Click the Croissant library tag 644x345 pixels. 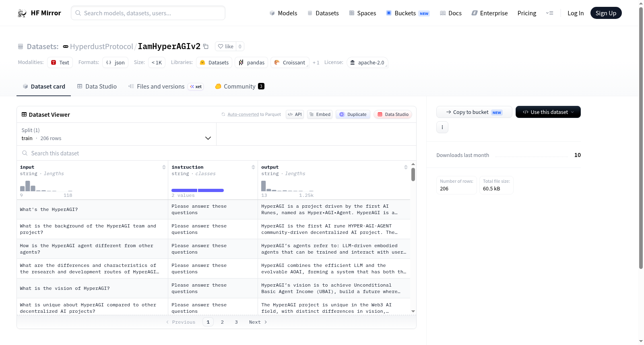coord(290,62)
